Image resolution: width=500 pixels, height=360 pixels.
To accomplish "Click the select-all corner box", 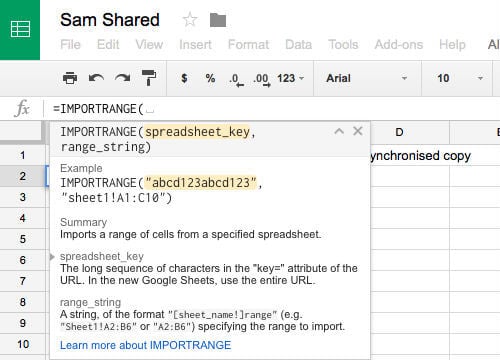I will (22, 132).
